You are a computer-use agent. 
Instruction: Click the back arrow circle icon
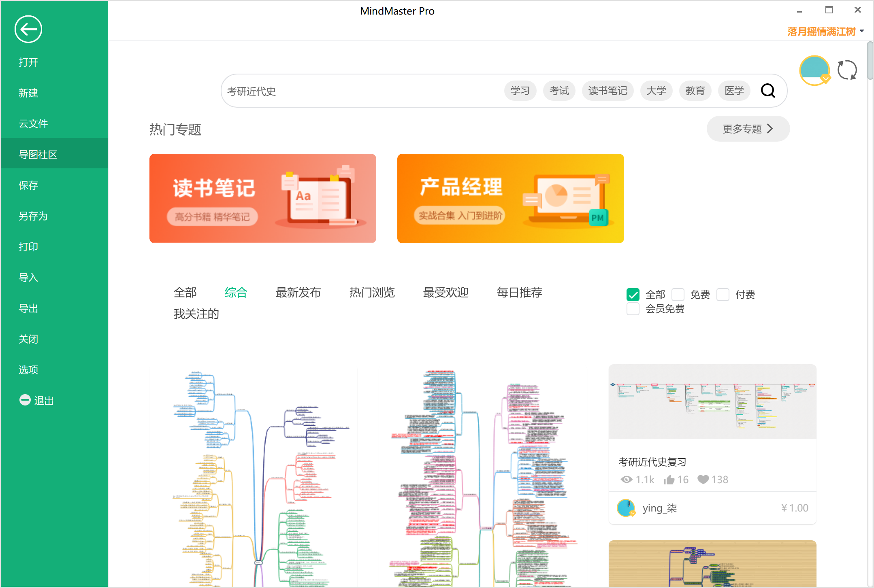(28, 29)
